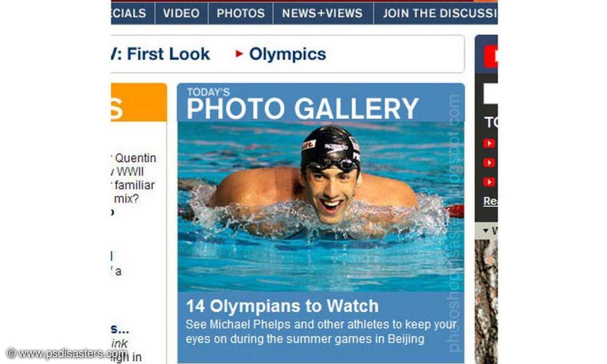Click the tree bark image at right edge
The height and width of the screenshot is (364, 607).
pyautogui.click(x=486, y=301)
